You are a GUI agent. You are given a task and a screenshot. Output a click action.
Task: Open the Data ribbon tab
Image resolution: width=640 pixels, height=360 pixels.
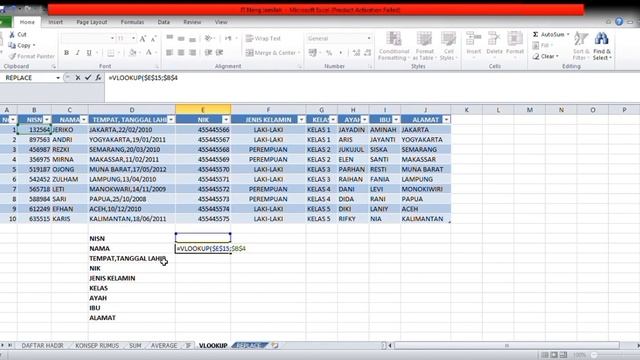[x=164, y=22]
